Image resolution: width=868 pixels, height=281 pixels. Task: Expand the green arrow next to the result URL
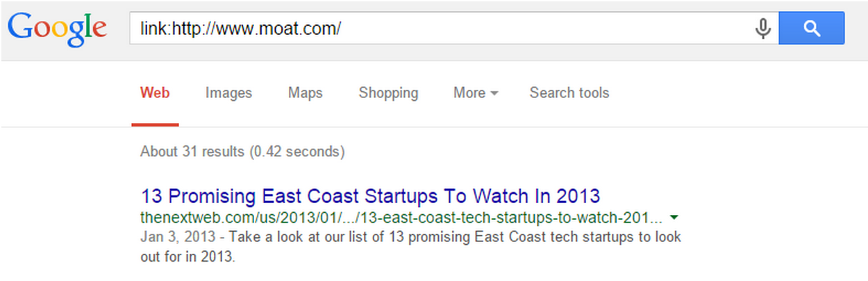point(674,217)
